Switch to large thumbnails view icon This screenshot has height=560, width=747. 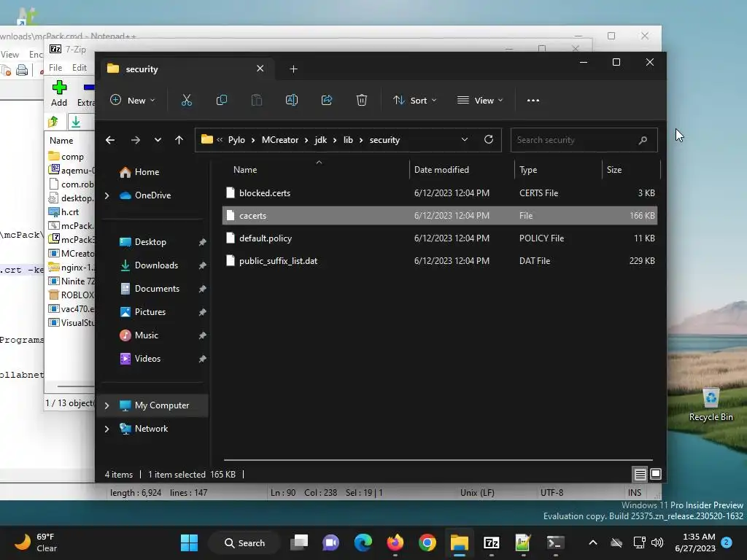pos(656,474)
